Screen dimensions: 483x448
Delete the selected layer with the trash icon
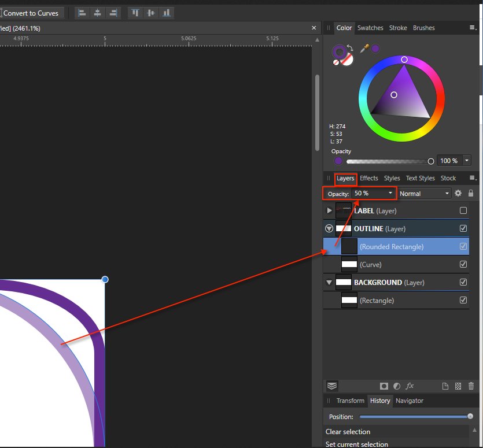pyautogui.click(x=469, y=386)
